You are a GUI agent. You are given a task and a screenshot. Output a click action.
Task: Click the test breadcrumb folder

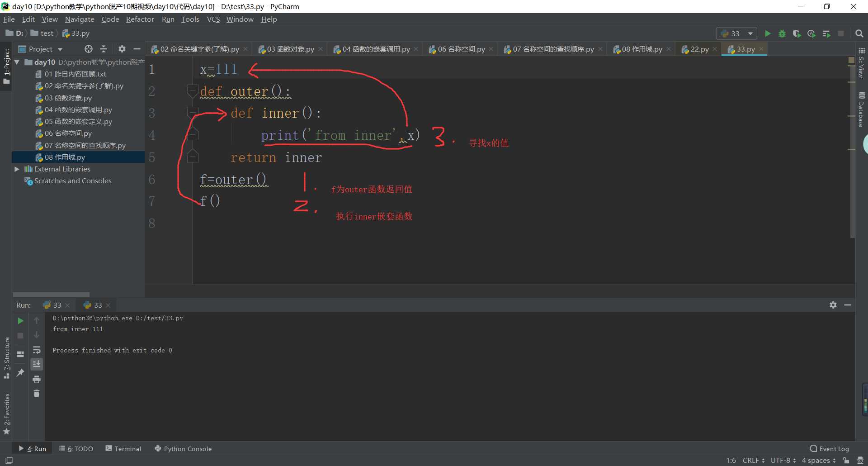42,33
